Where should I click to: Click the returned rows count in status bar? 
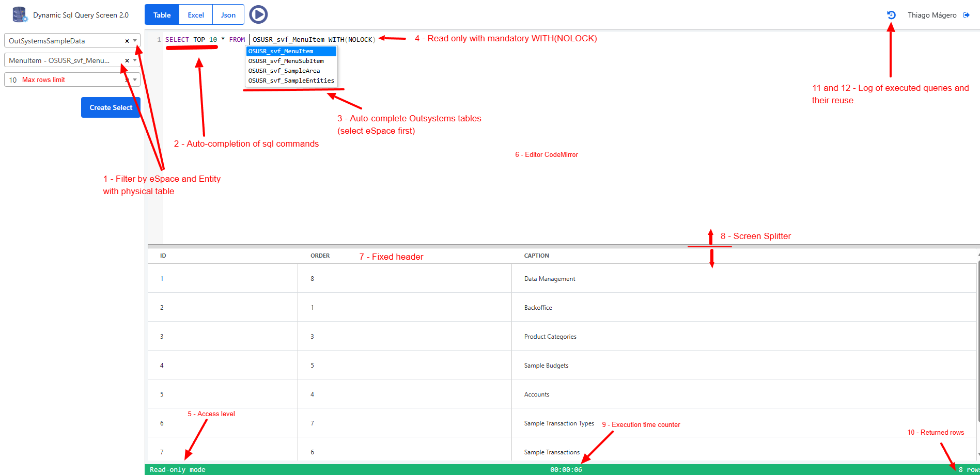[969, 470]
